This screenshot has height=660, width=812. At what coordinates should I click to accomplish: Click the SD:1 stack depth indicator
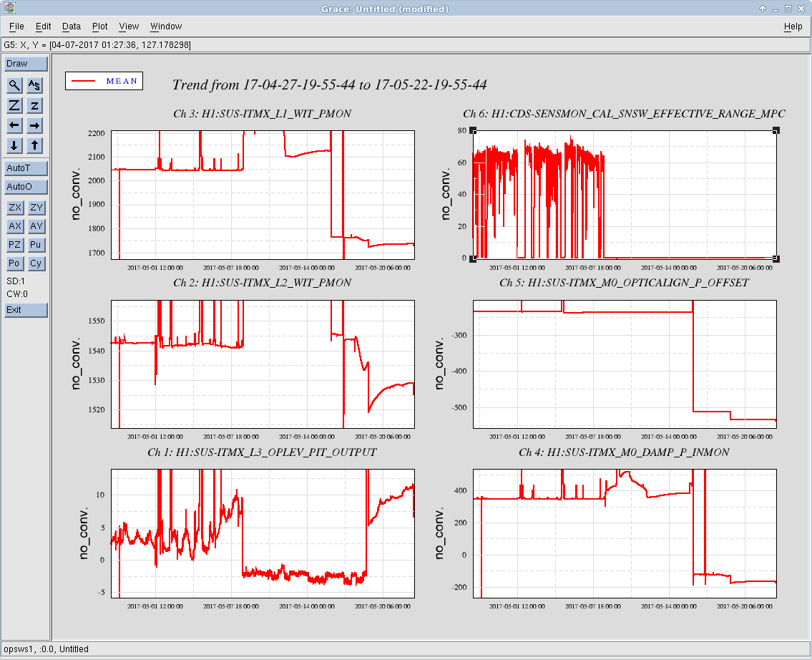click(16, 281)
